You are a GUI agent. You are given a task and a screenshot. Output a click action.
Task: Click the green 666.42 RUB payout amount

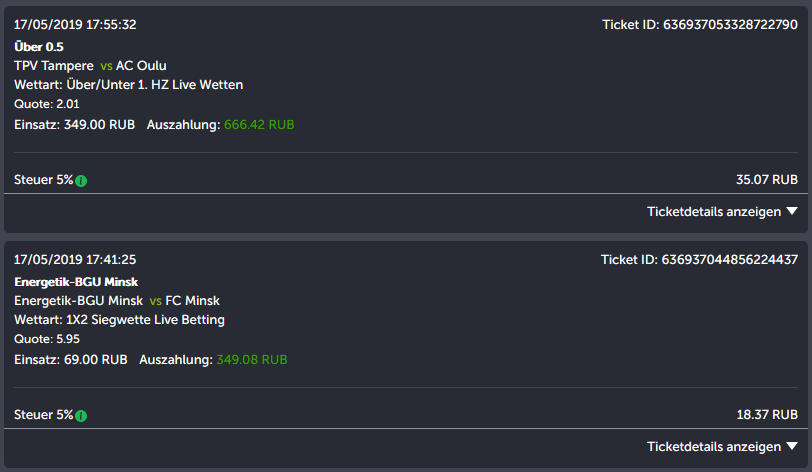click(x=259, y=125)
